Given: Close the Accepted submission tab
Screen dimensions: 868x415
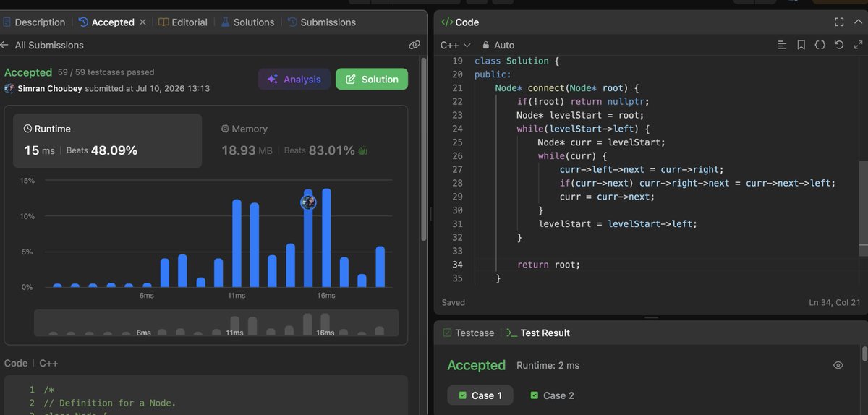Looking at the screenshot, I should [x=142, y=22].
